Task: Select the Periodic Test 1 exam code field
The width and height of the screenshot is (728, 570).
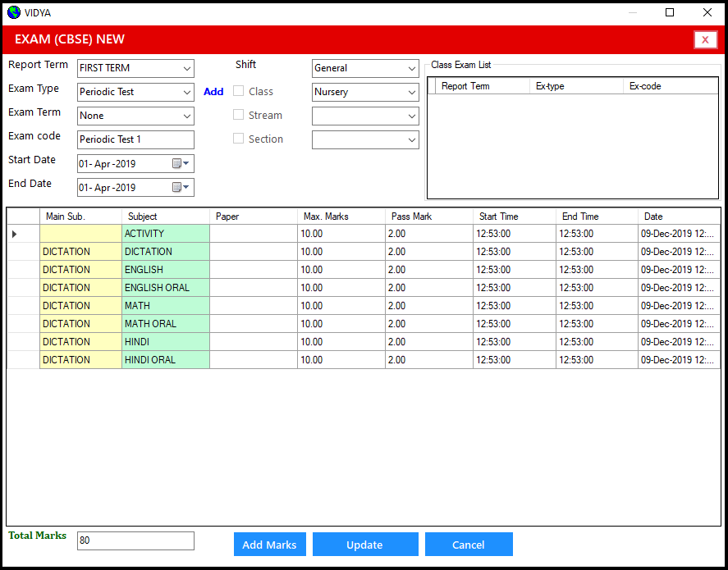Action: [135, 139]
